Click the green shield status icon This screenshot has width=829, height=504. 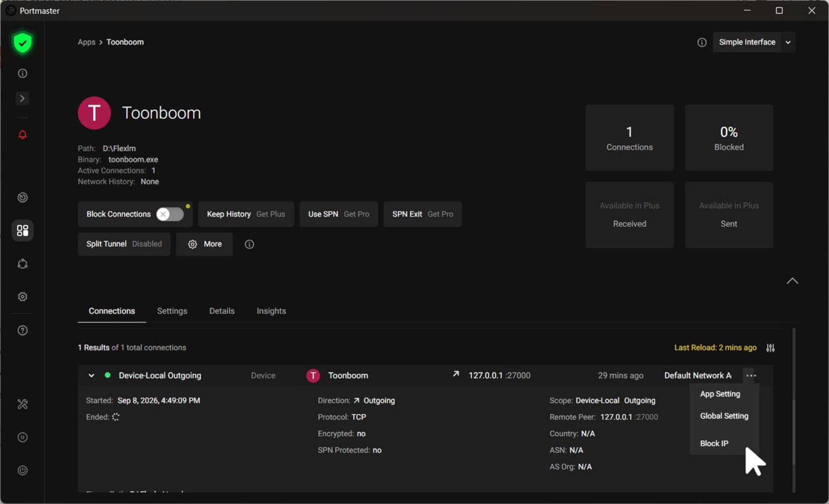(22, 43)
